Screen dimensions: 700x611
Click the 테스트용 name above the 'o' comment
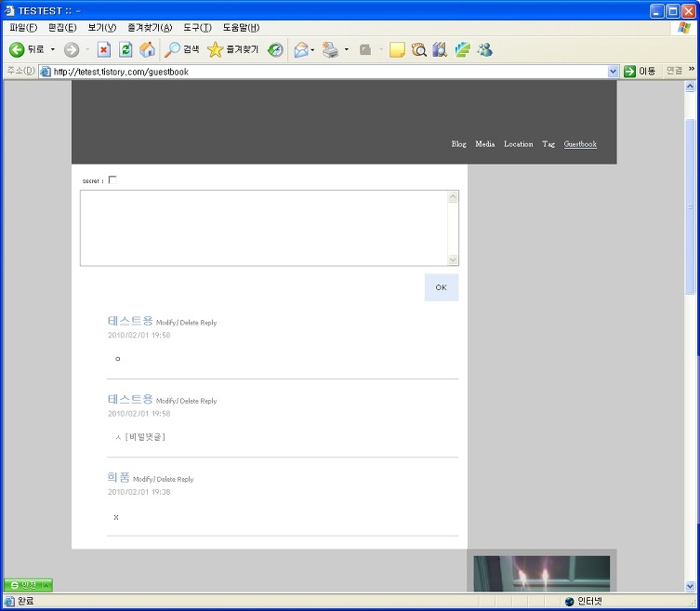130,321
